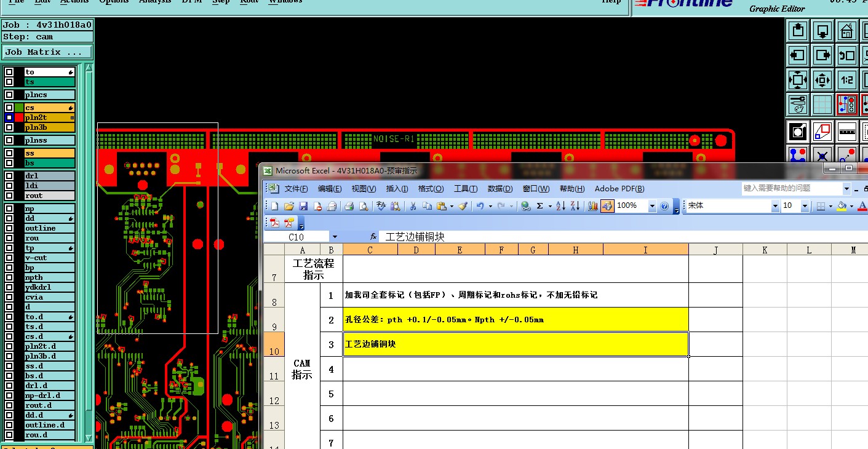Screen dimensions: 868x449
Task: Click the Job Matrix ... button
Action: pyautogui.click(x=47, y=52)
